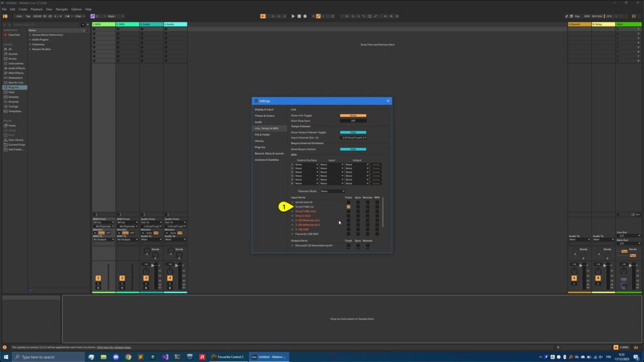The height and width of the screenshot is (362, 644).
Task: Click the record button in the transport
Action: click(305, 14)
